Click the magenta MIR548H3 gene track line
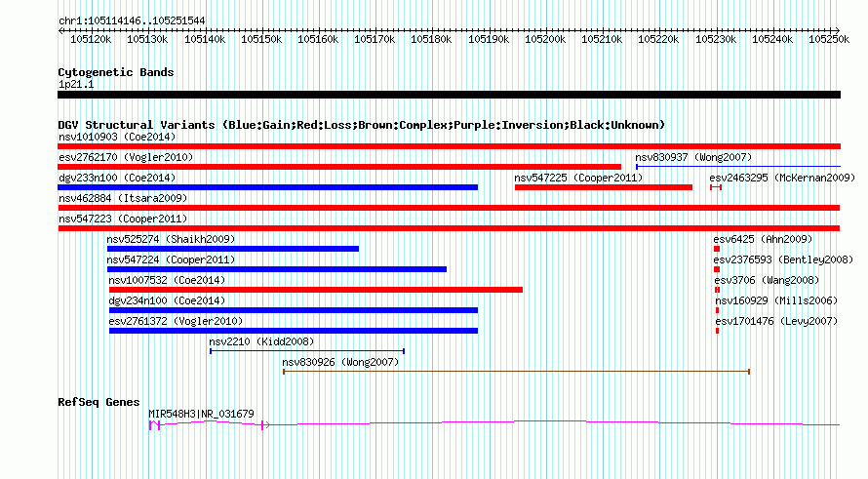Viewport: 868px width, 479px height. point(494,424)
